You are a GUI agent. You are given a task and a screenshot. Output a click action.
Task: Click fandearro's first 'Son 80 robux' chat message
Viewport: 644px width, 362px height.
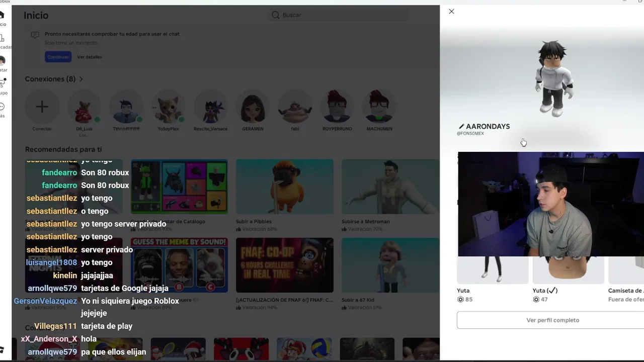pos(105,172)
